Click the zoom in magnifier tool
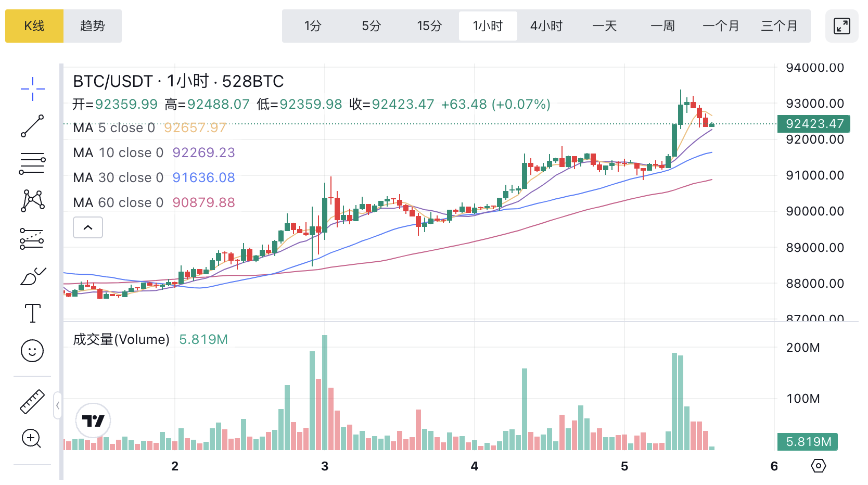Viewport: 868px width, 485px height. pos(31,439)
